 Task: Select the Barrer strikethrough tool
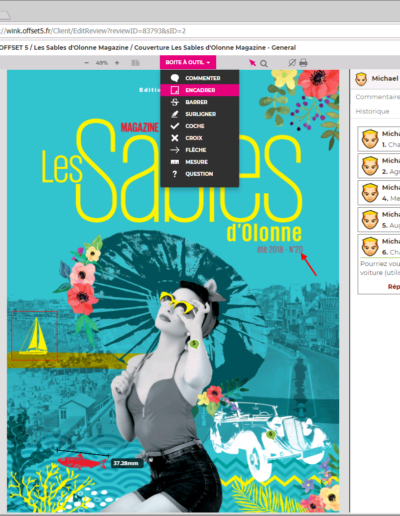200,102
